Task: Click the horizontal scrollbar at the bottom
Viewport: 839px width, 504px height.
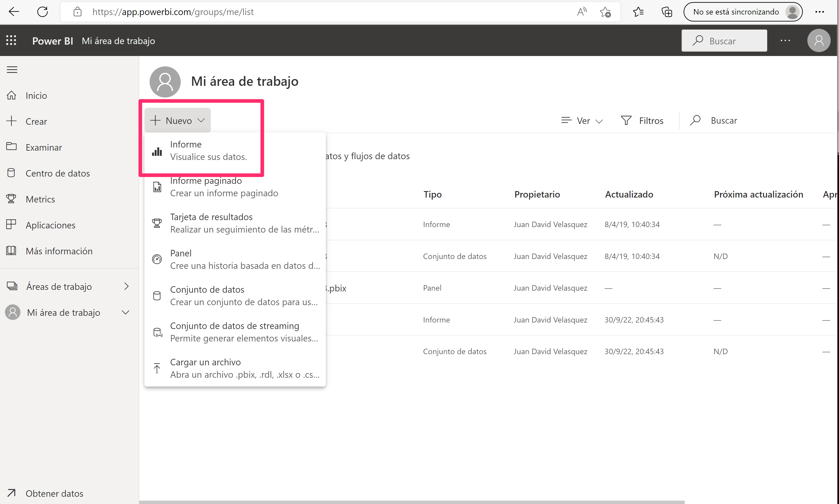Action: pos(411,502)
